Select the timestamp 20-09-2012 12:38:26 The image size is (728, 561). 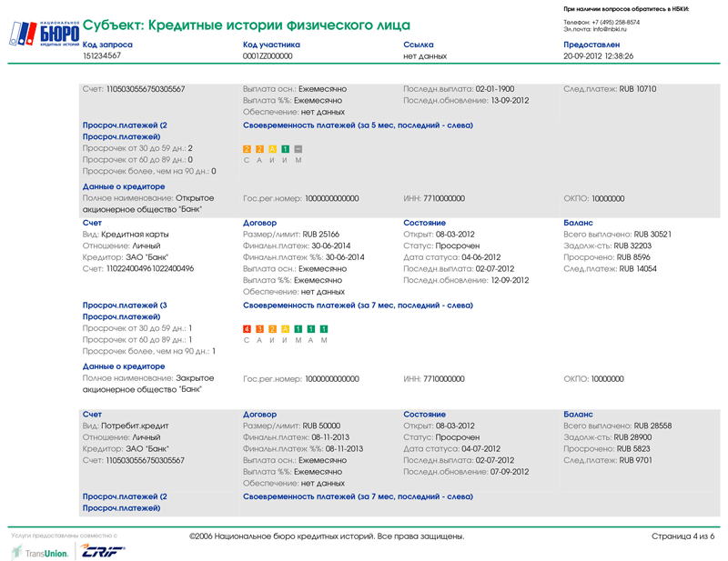(x=599, y=56)
